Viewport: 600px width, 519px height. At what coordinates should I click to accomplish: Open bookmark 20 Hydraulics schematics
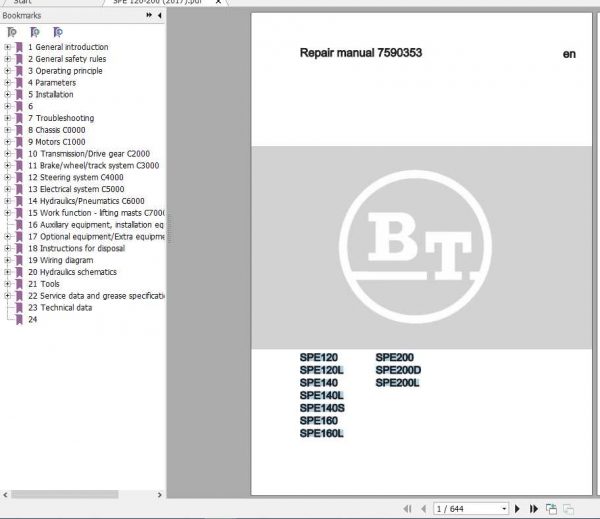(72, 272)
